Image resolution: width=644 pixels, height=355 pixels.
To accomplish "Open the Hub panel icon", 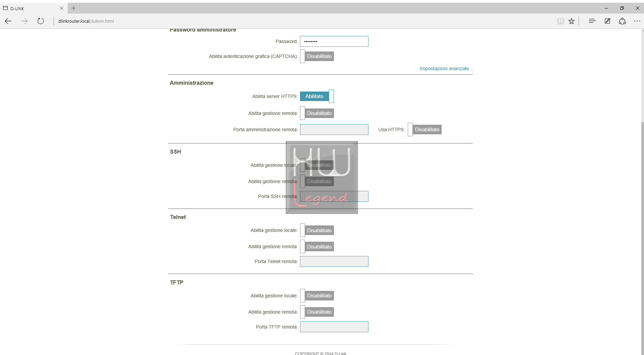I will coord(592,21).
